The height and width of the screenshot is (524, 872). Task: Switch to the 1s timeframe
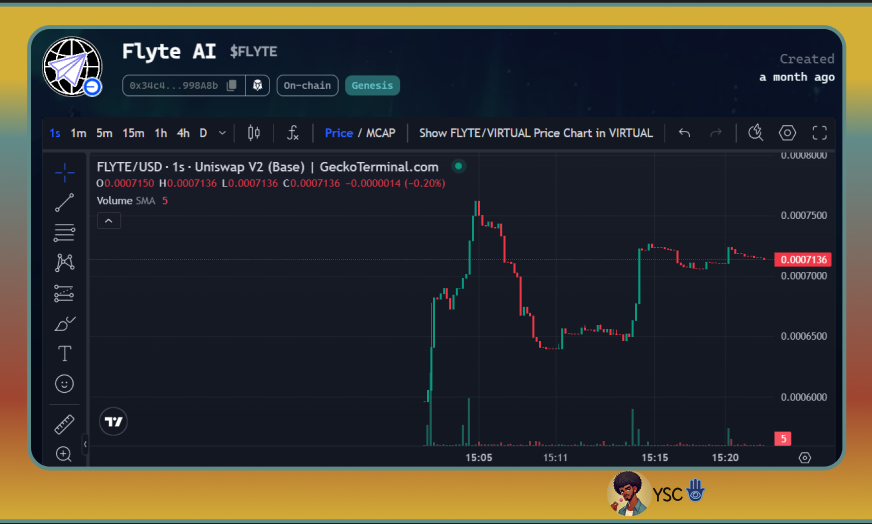point(55,133)
